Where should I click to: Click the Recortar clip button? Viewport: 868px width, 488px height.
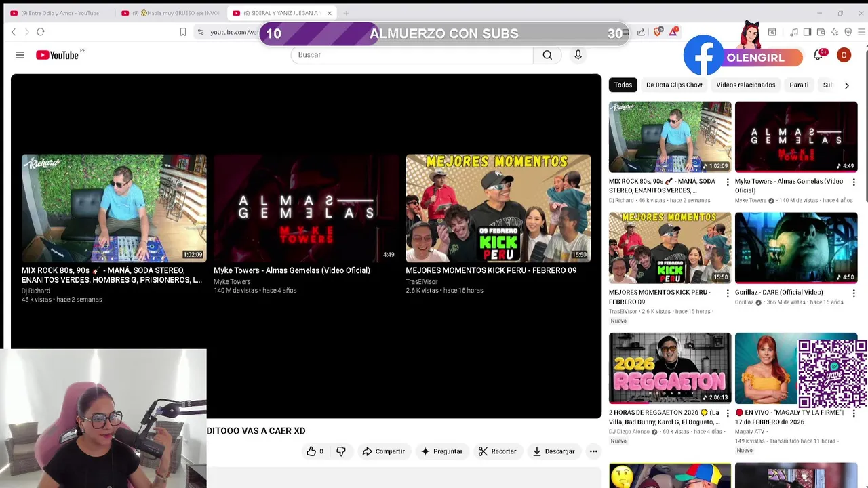(x=497, y=451)
